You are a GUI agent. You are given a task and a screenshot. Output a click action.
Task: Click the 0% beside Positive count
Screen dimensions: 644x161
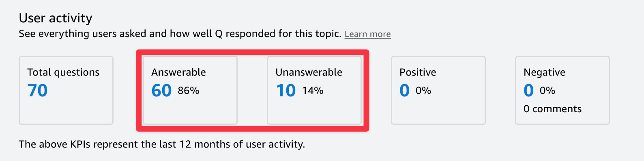423,91
